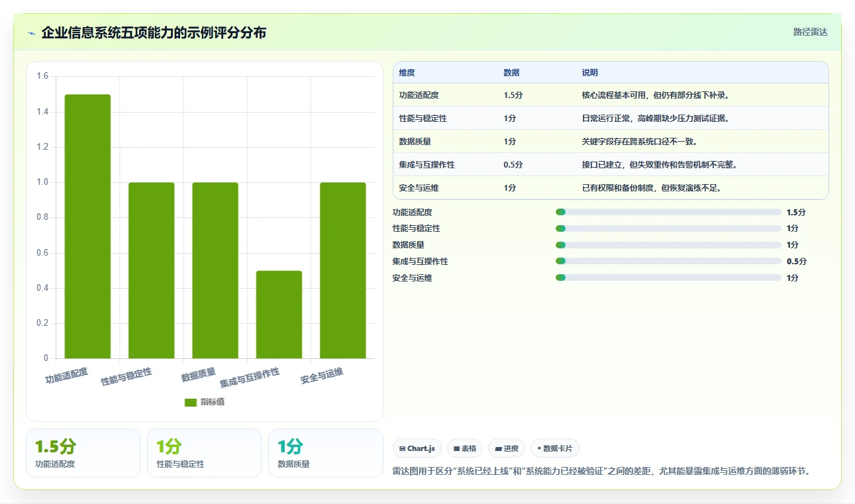This screenshot has height=504, width=855.
Task: Click the 指标值 legend label
Action: pos(213,402)
